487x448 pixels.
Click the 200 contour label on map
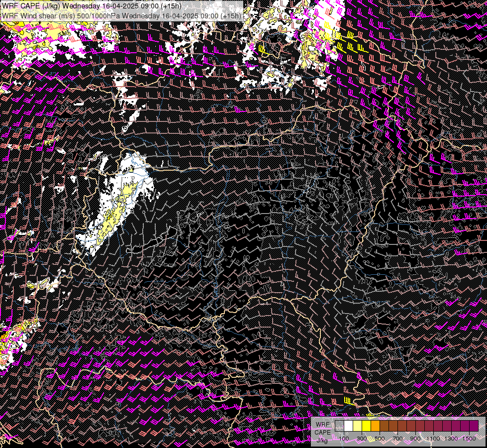[109, 212]
